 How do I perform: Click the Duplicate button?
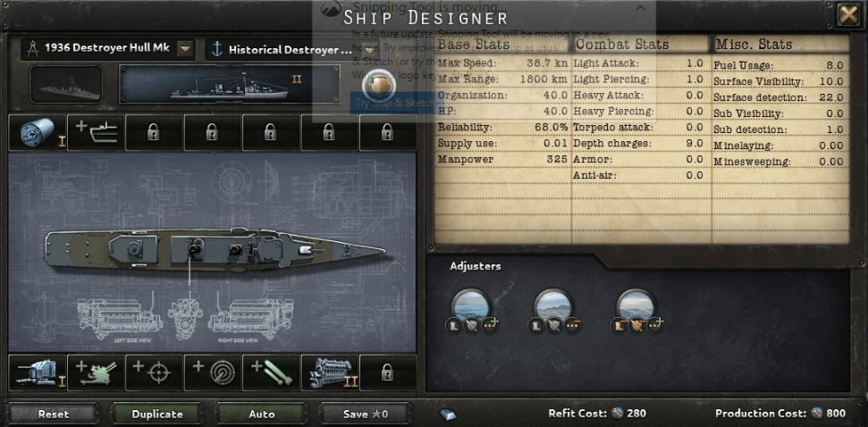(x=157, y=414)
